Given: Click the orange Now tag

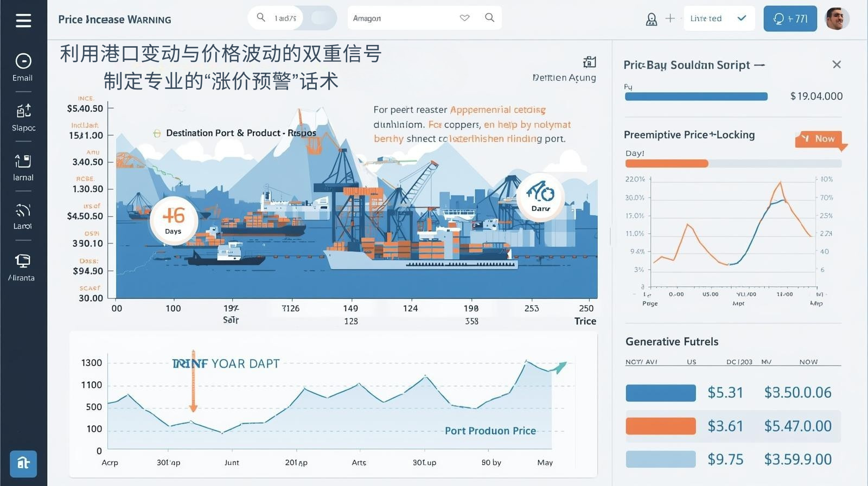Looking at the screenshot, I should pyautogui.click(x=820, y=139).
